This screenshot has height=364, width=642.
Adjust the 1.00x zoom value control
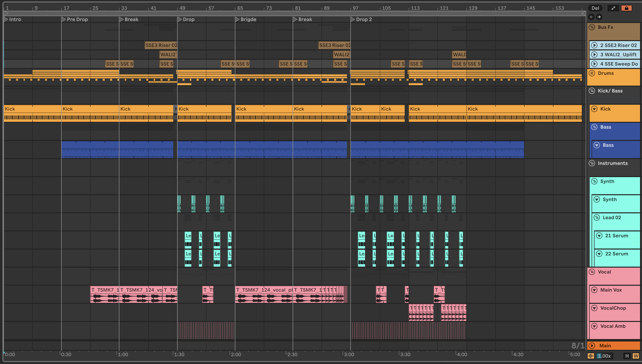604,356
